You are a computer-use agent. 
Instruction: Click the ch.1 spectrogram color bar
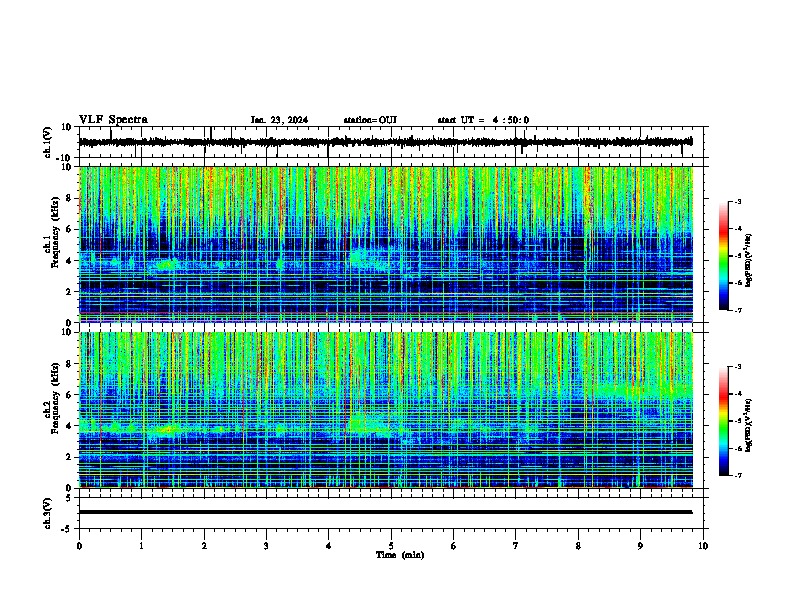pos(724,256)
